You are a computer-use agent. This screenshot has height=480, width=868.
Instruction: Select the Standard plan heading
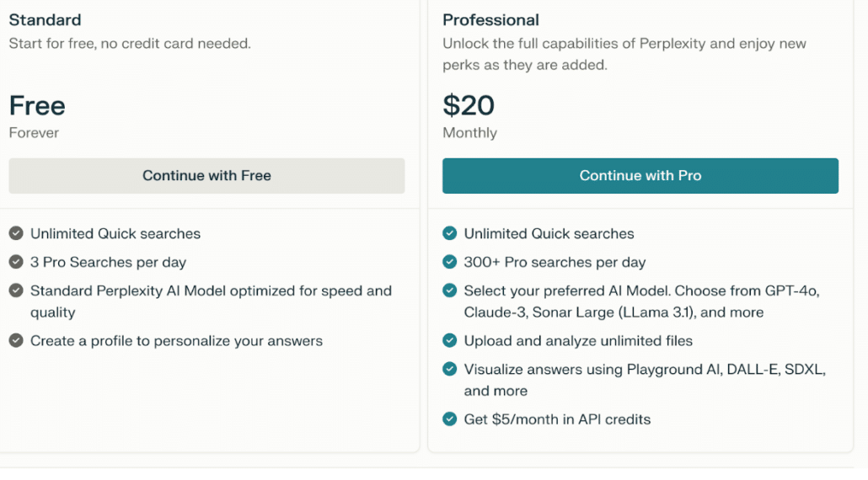[45, 20]
